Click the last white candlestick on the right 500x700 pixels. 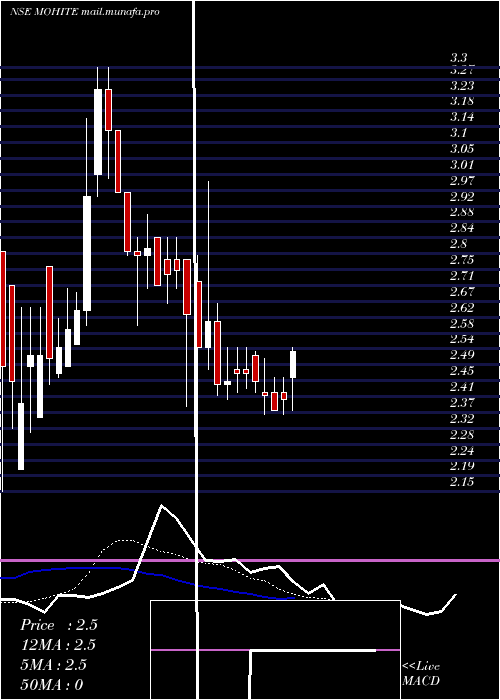(293, 365)
